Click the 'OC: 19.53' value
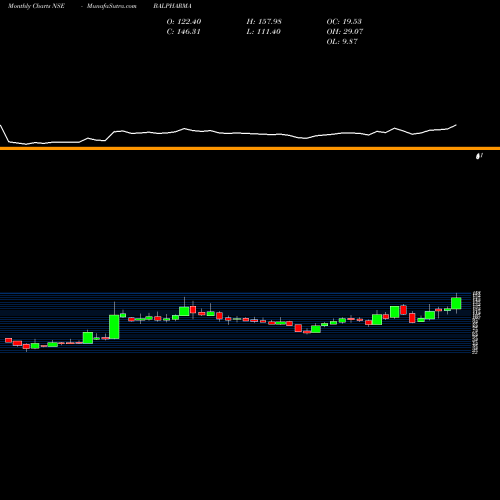Screen dimensions: 500x500 pos(344,21)
